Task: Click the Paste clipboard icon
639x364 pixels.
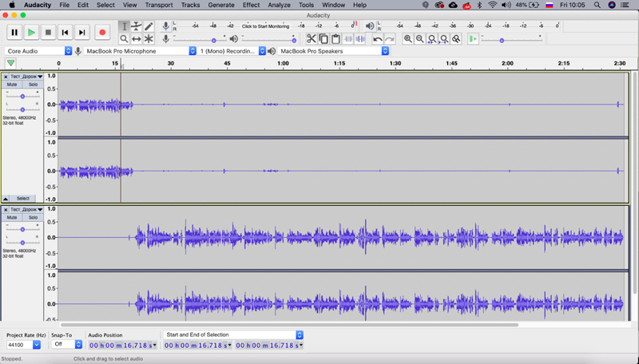Action: point(335,38)
